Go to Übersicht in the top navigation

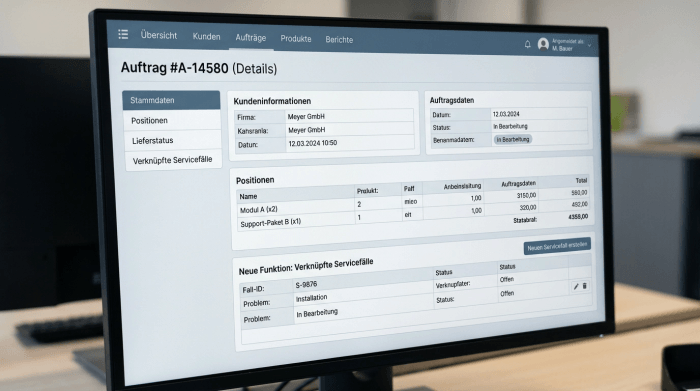pos(159,35)
